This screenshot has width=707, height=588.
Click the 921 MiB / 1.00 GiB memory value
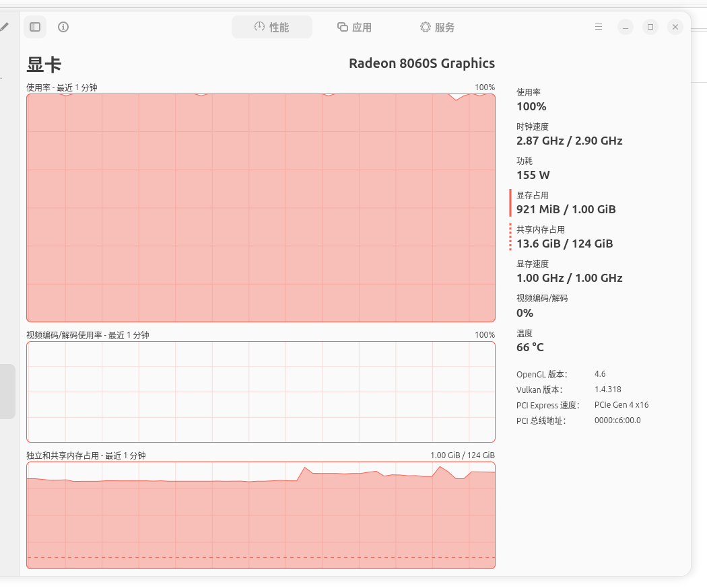click(x=566, y=209)
